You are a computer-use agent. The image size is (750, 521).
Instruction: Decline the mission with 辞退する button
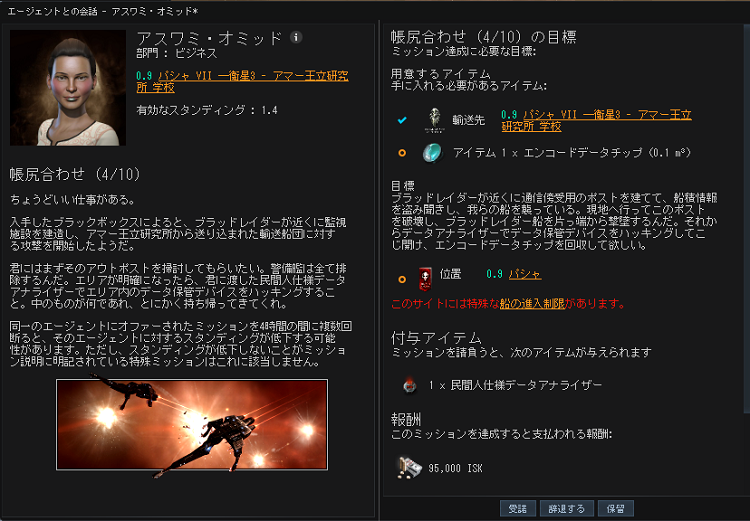click(567, 509)
